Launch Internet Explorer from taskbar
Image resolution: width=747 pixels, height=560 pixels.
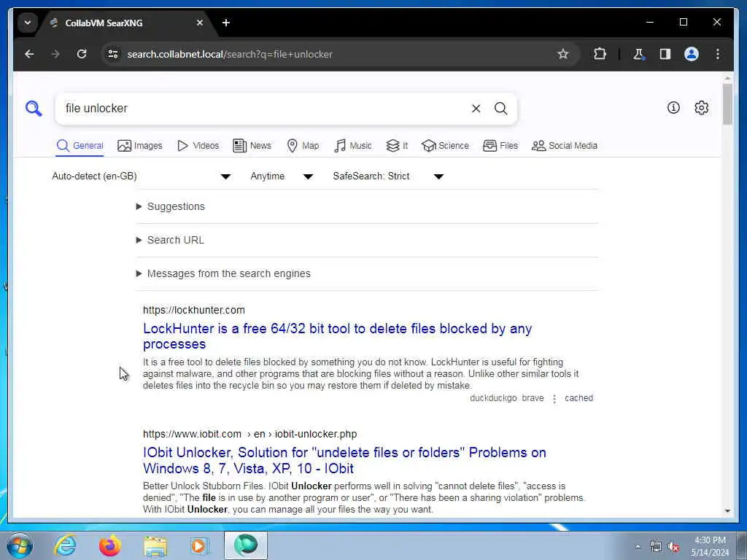65,545
